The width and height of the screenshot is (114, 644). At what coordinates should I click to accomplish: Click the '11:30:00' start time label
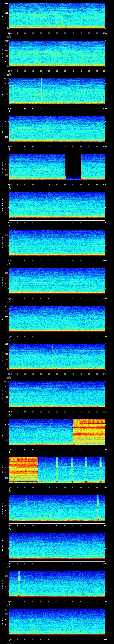pos(9,639)
